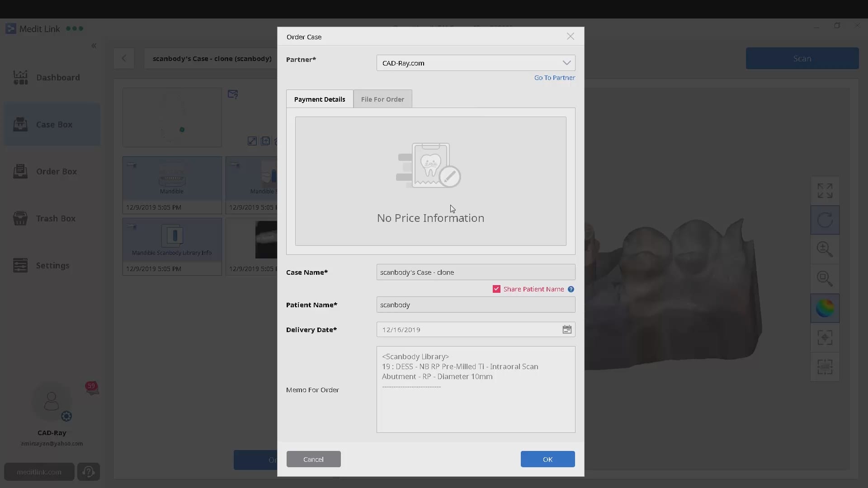The width and height of the screenshot is (868, 488).
Task: Open account settings gear on avatar
Action: pos(66,416)
